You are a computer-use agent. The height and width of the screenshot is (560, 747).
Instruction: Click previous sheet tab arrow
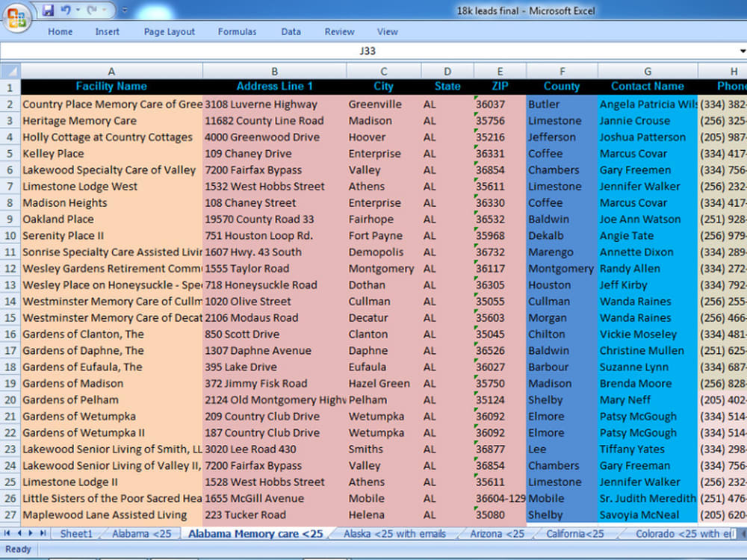[19, 533]
